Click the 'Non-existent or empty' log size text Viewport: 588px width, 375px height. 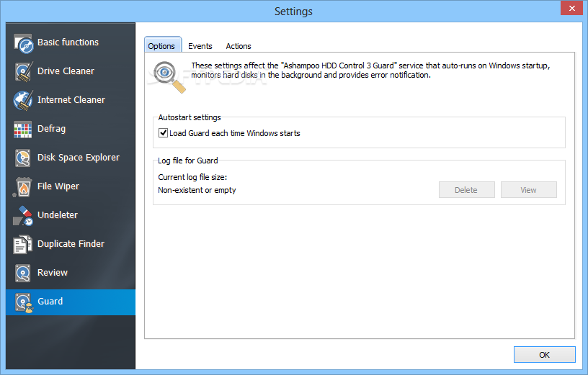pos(197,190)
